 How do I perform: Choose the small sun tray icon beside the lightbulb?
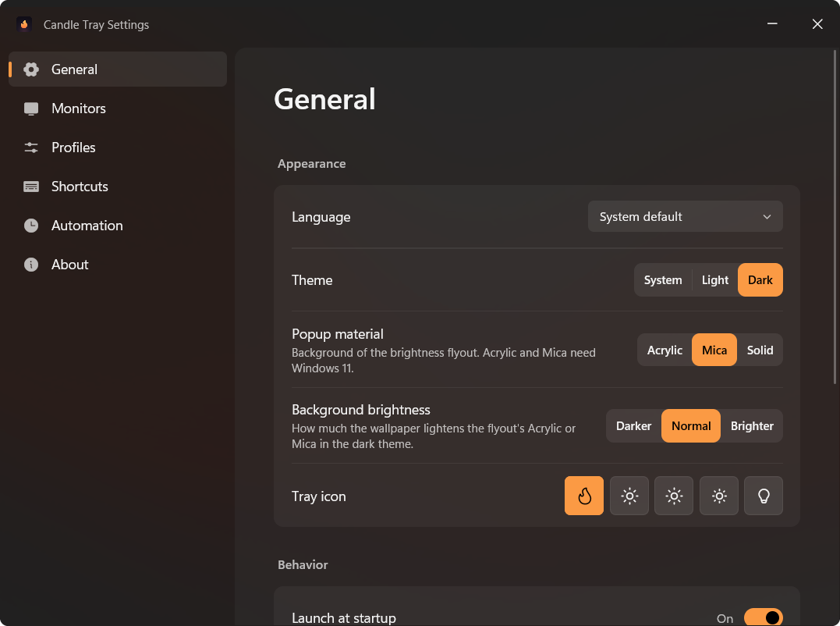719,496
